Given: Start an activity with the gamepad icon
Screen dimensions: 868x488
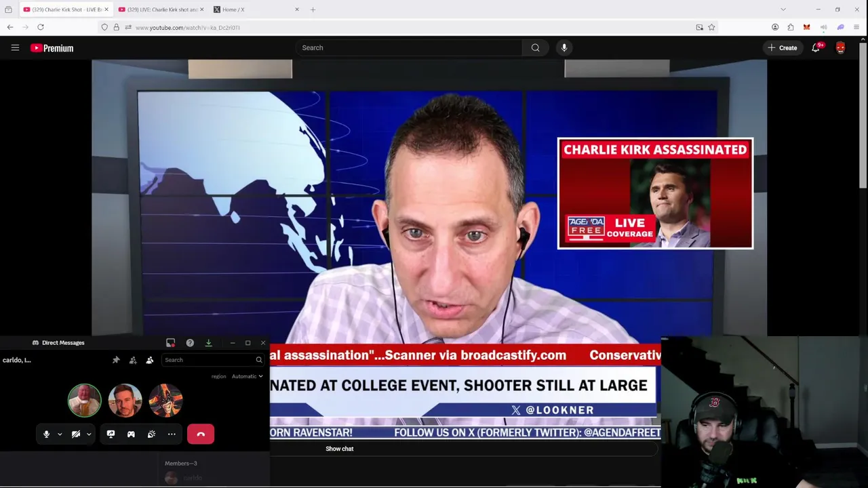Looking at the screenshot, I should tap(131, 434).
